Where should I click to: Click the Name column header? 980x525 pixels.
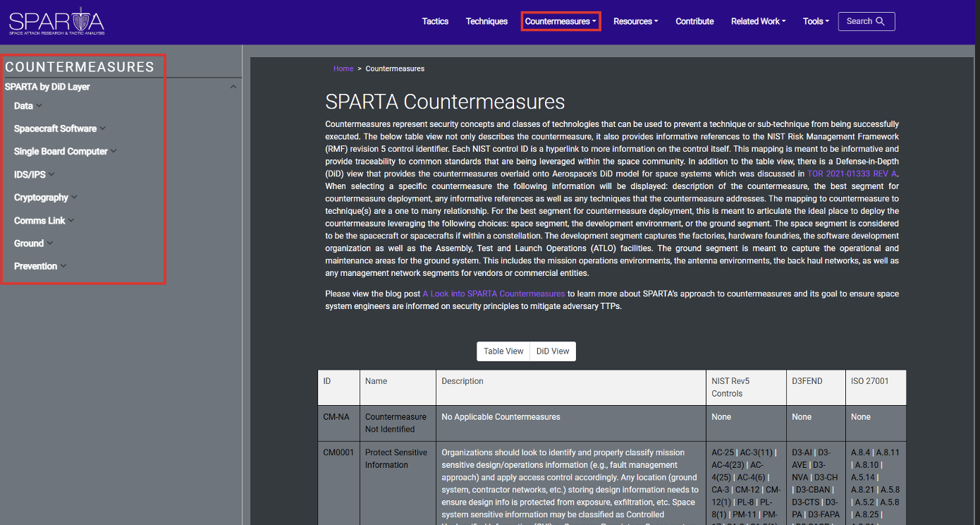(x=398, y=387)
